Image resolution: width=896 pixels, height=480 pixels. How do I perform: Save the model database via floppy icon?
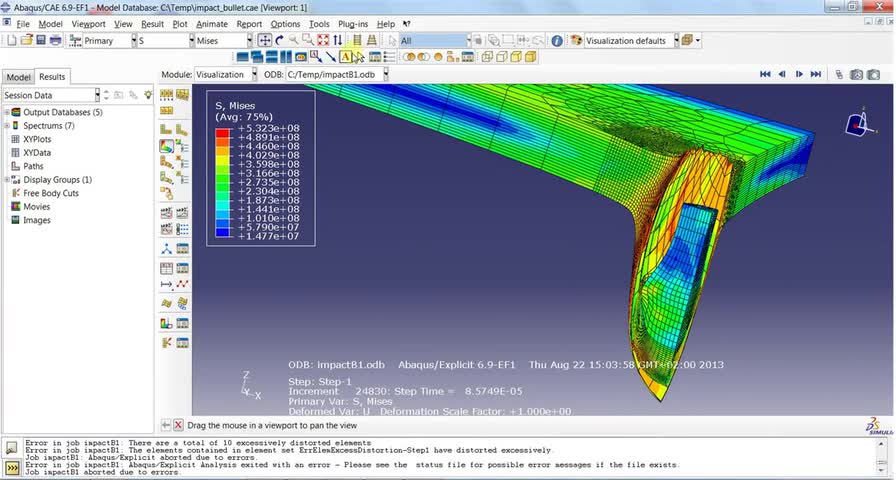click(41, 40)
